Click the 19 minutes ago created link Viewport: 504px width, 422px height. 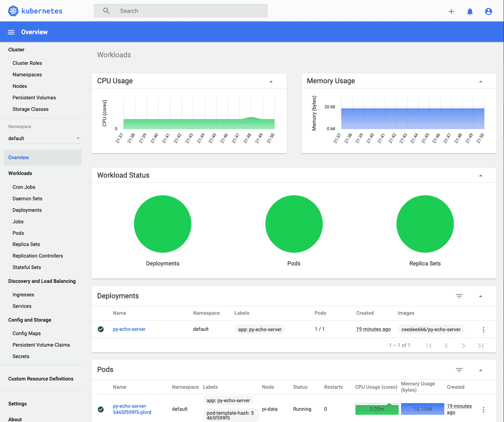pyautogui.click(x=373, y=329)
